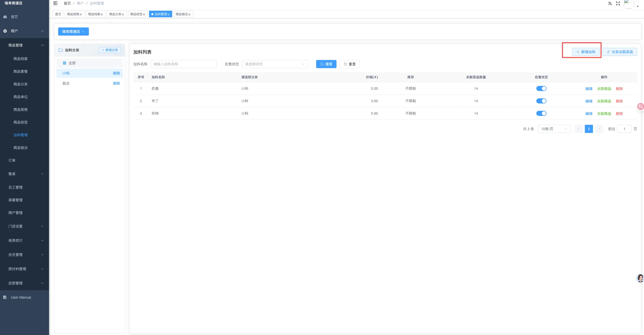The width and height of the screenshot is (644, 335).
Task: Delete the 布丁 row
Action: 619,101
